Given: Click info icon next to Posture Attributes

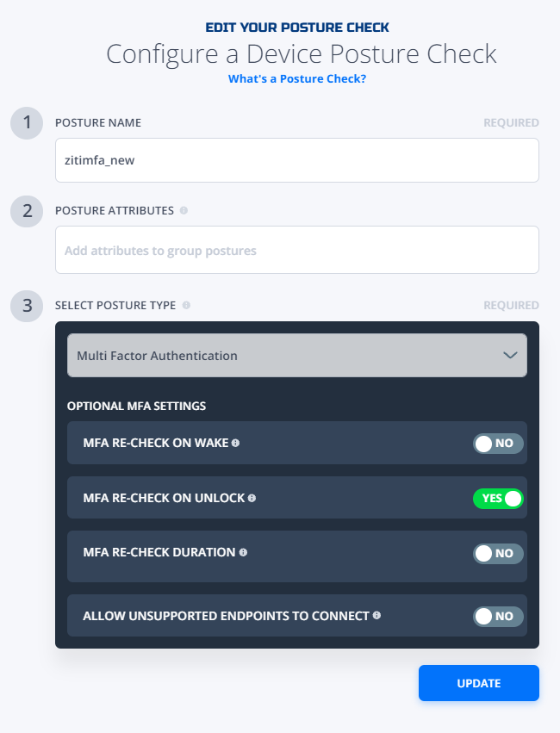Looking at the screenshot, I should 184,210.
